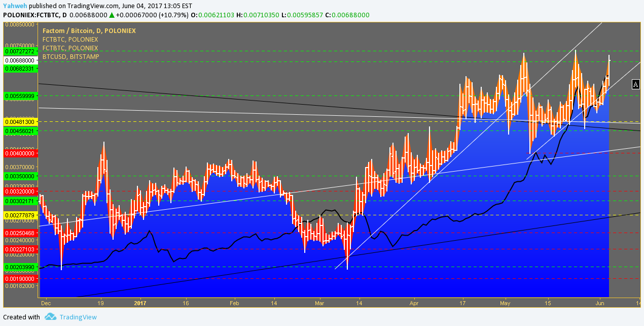Viewport: 644px width, 326px height.
Task: Click the red 0.00400000 price label
Action: click(x=20, y=153)
